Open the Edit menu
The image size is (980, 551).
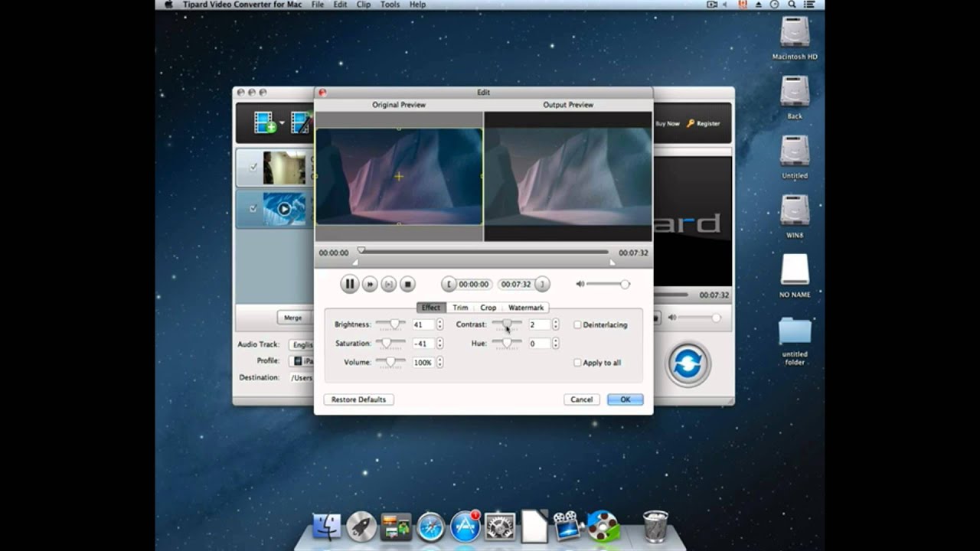(x=340, y=5)
